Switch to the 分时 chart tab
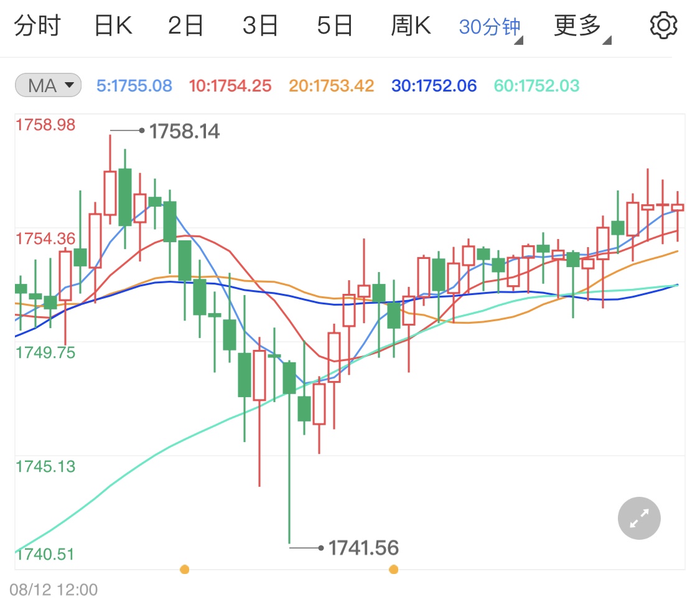Screen dimensions: 700x607 tap(37, 25)
